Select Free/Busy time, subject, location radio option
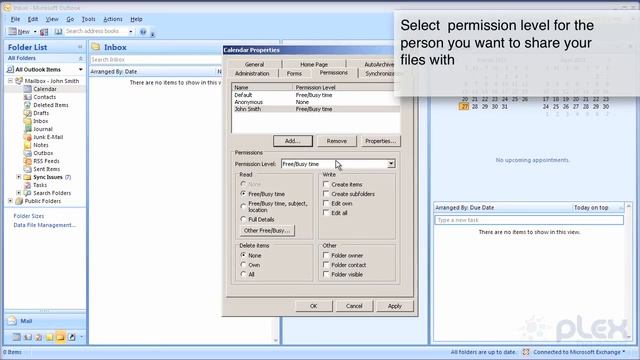This screenshot has width=640, height=360. pos(243,207)
